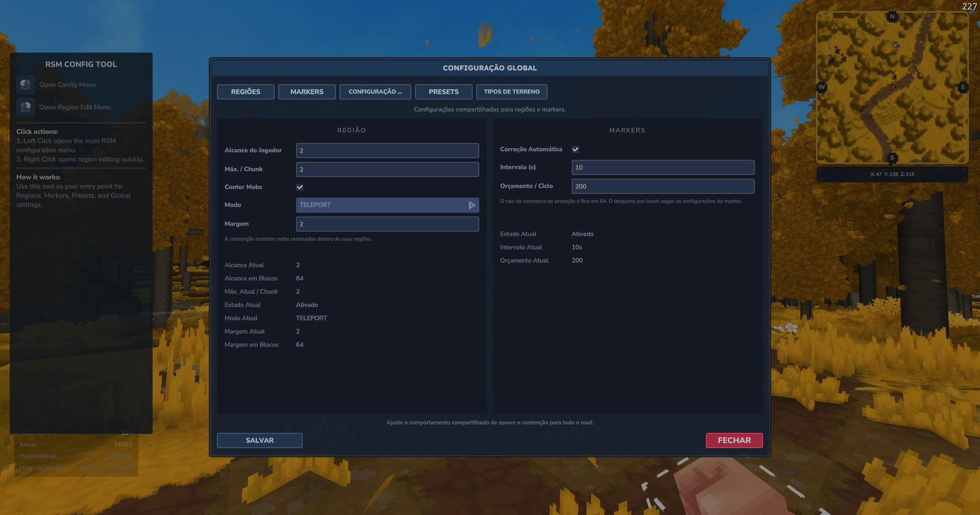Click the REGIÃO section heading
The height and width of the screenshot is (515, 980).
click(352, 131)
